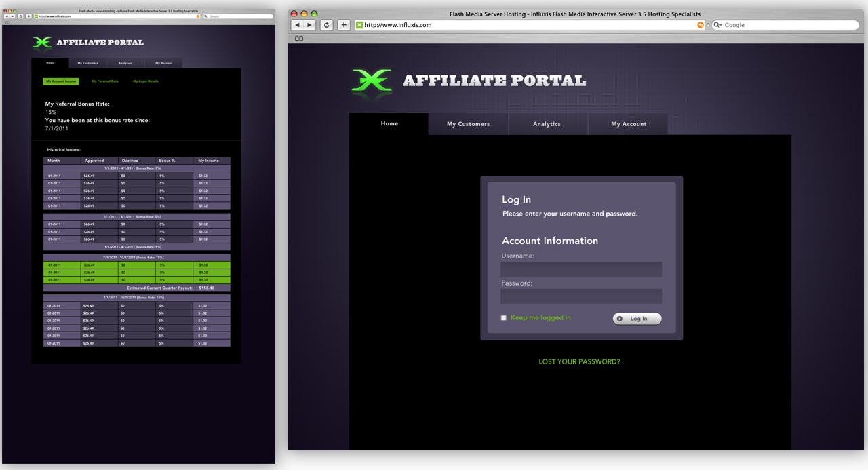Screen dimensions: 868x470
Task: Switch to the My Customers tab
Action: (x=468, y=123)
